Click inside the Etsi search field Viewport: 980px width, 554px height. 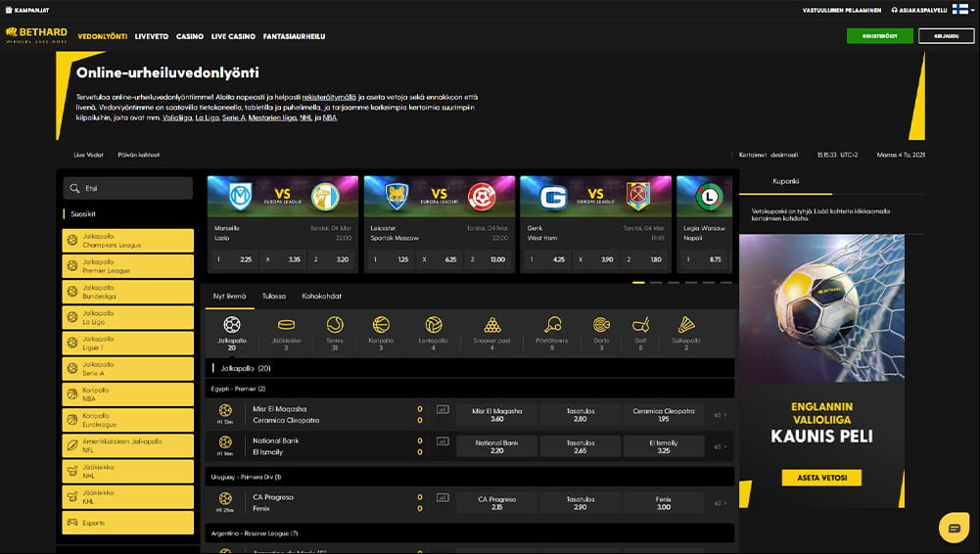(127, 188)
